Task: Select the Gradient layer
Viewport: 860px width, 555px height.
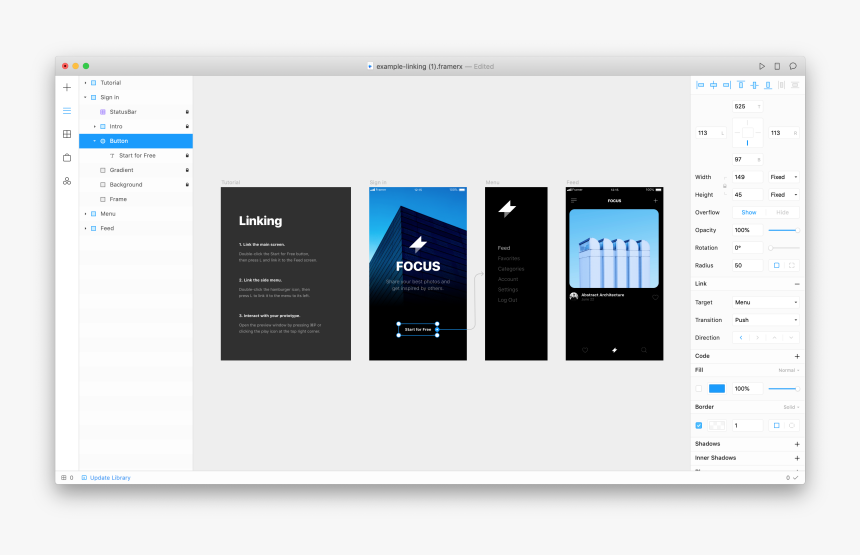Action: [136, 170]
